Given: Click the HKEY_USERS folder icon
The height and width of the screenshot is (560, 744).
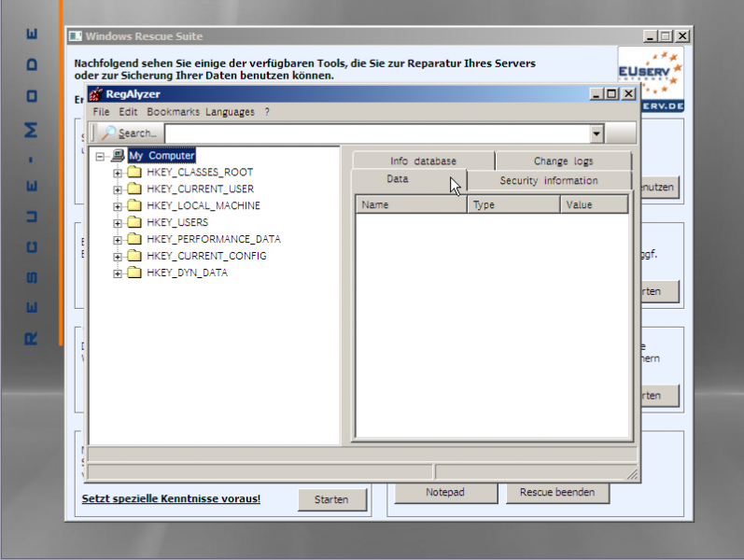Looking at the screenshot, I should click(134, 222).
